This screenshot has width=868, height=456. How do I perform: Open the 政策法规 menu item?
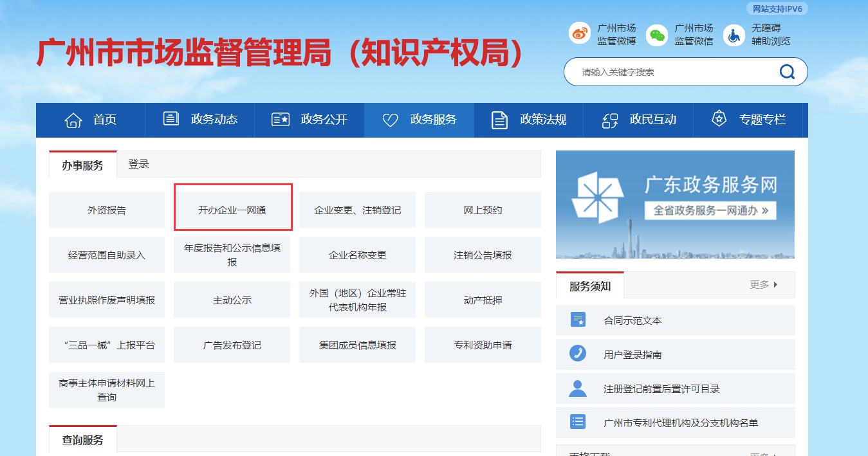tap(529, 120)
